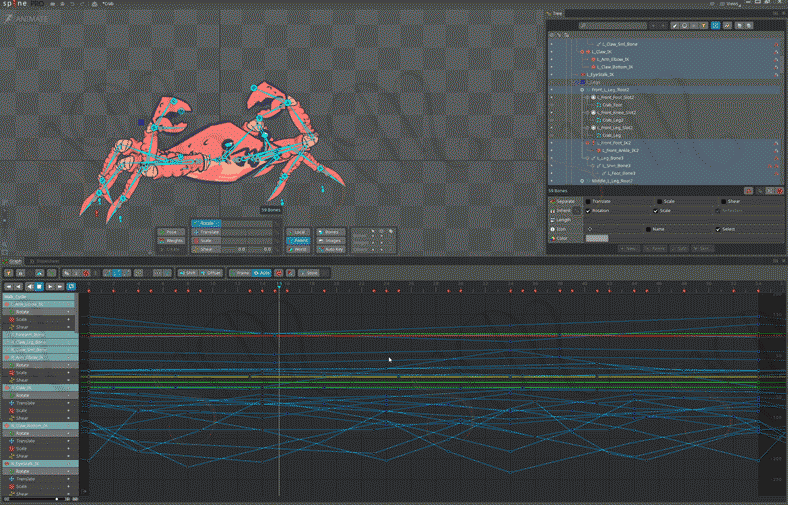788x505 pixels.
Task: Select L_Claw_IK in the tree
Action: pos(601,52)
